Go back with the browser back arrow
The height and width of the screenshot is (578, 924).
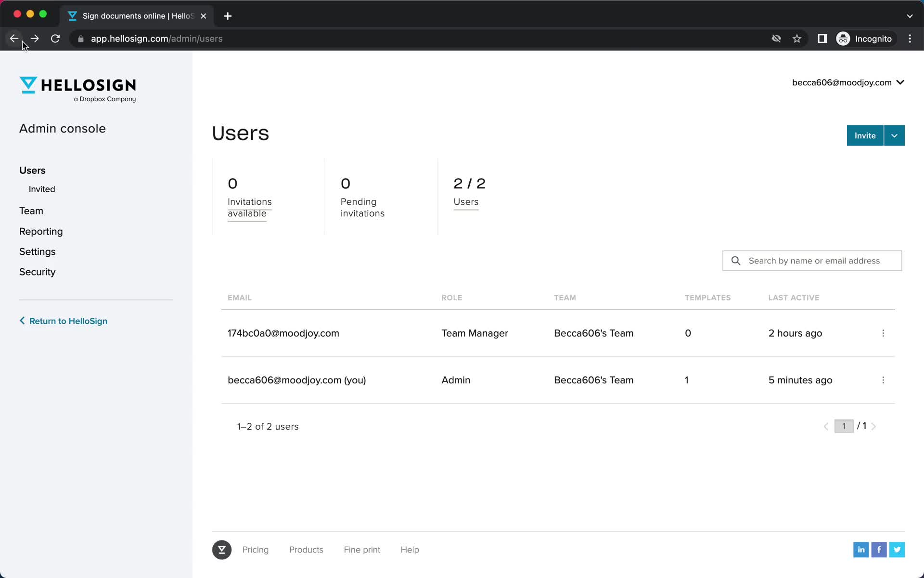(14, 39)
